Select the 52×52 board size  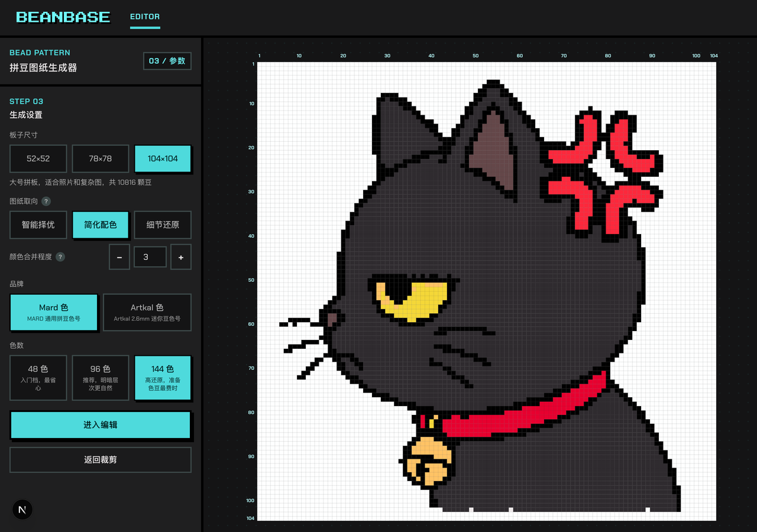(38, 158)
